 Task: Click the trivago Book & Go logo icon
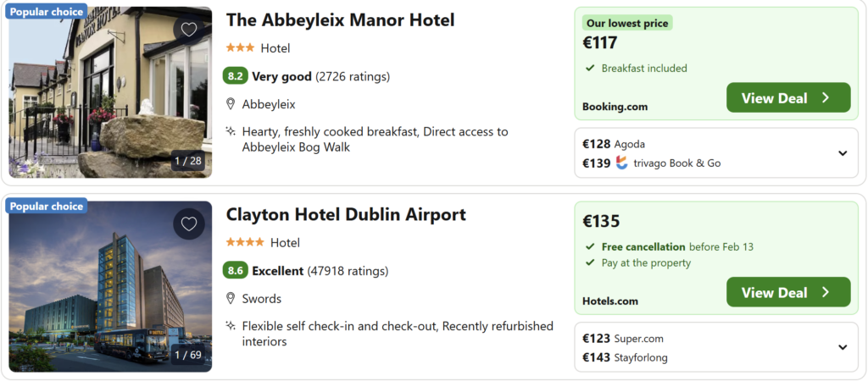pyautogui.click(x=621, y=163)
